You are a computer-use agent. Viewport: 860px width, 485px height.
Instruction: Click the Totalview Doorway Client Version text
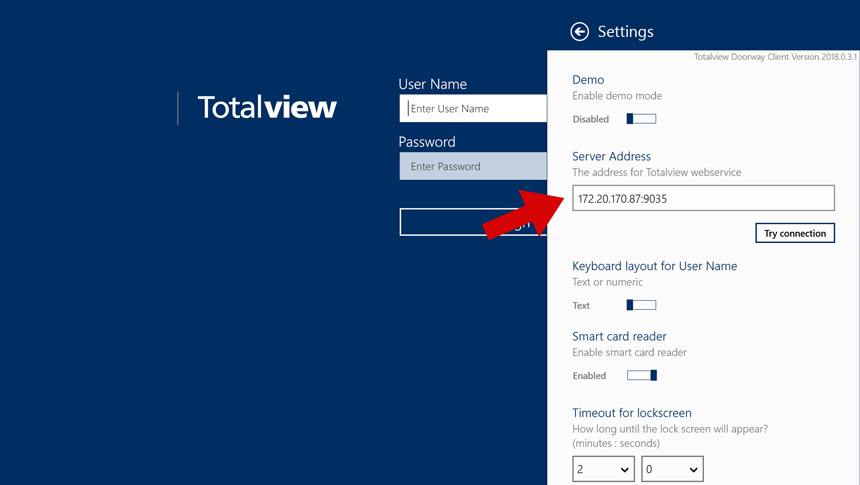coord(775,57)
